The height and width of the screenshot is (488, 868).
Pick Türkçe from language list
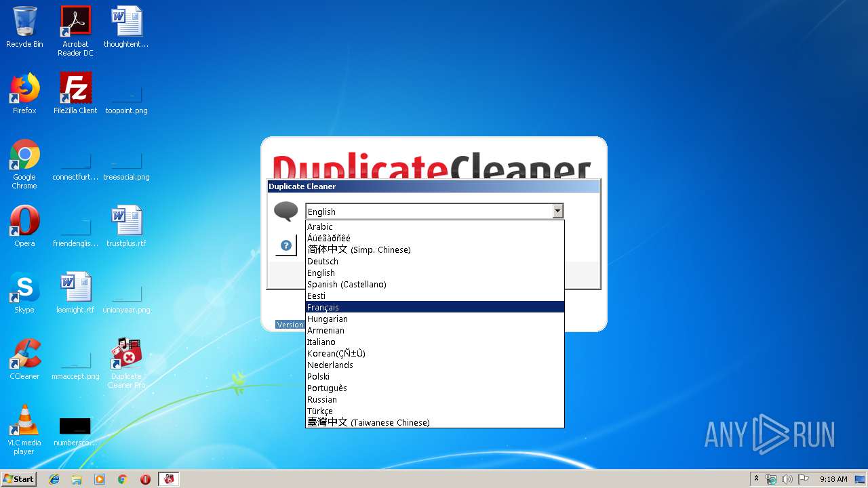[x=435, y=411]
